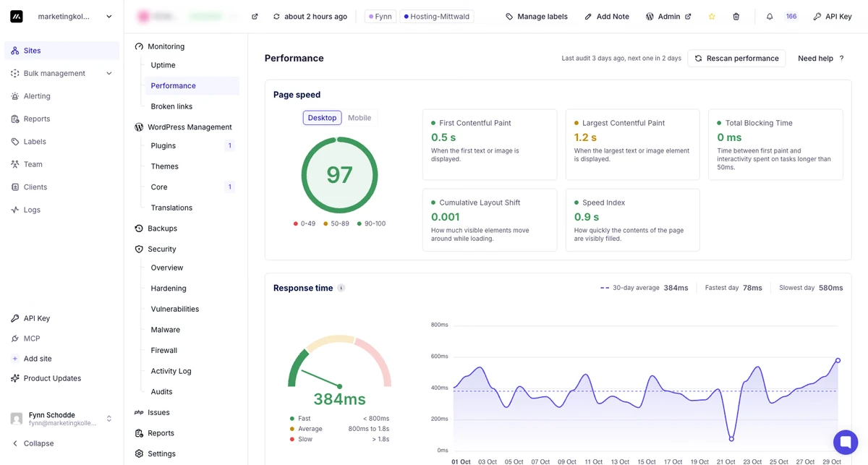This screenshot has height=465, width=868.
Task: Toggle the favorite star for this site
Action: (712, 17)
